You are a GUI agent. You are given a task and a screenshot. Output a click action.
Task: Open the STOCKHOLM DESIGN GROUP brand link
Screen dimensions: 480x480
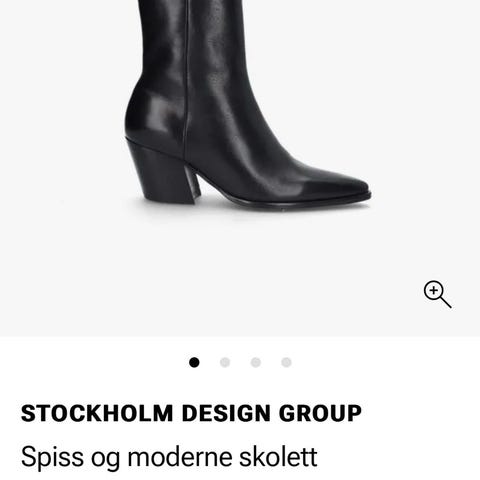click(x=191, y=413)
